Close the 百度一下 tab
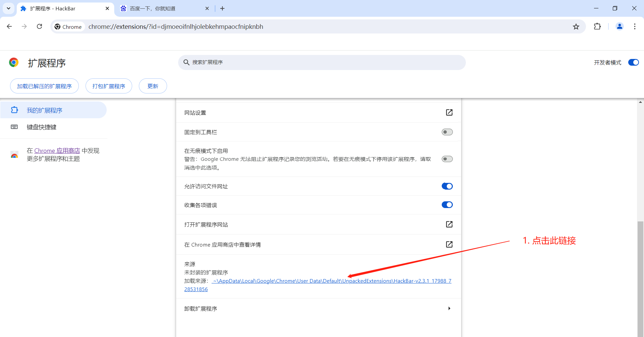 coord(207,8)
